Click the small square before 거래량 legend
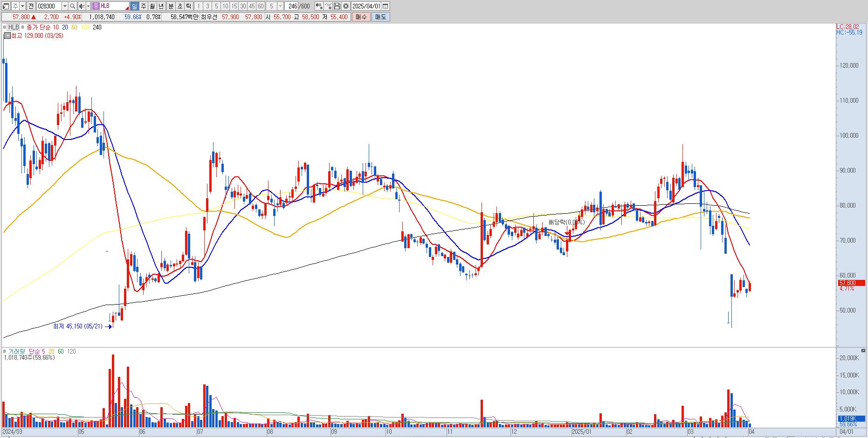The image size is (868, 438). point(5,351)
